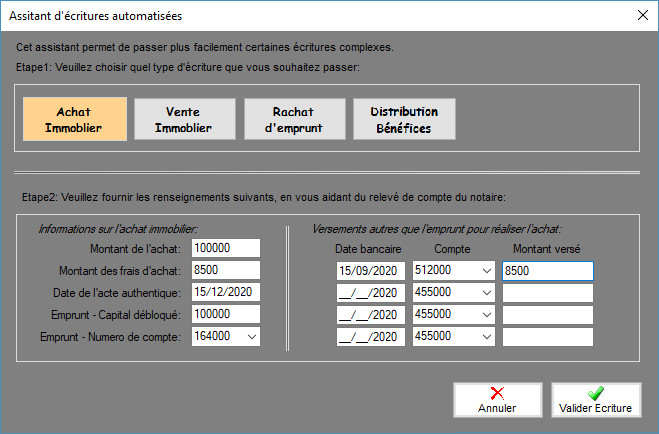Open the second row Compte 455000 dropdown
Viewport: 659px width, 434px height.
pos(485,293)
